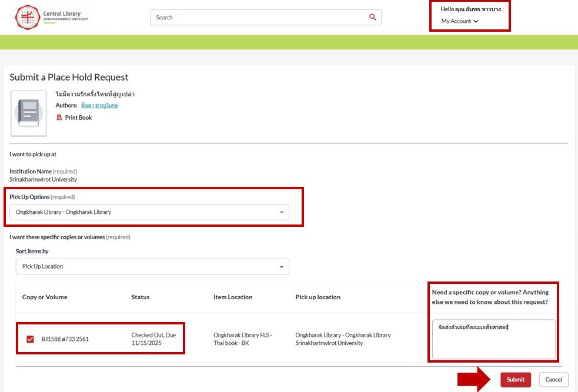The image size is (578, 392).
Task: Click the Print Book icon
Action: (x=59, y=118)
